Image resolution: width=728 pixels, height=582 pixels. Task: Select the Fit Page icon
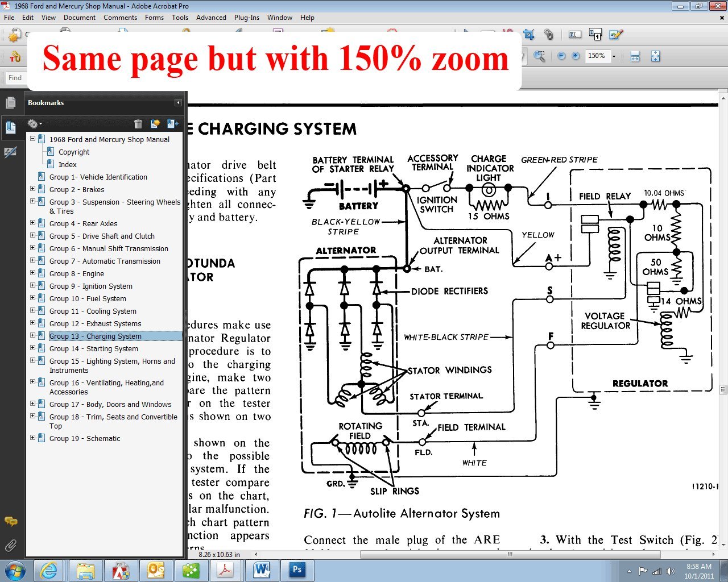[x=655, y=56]
